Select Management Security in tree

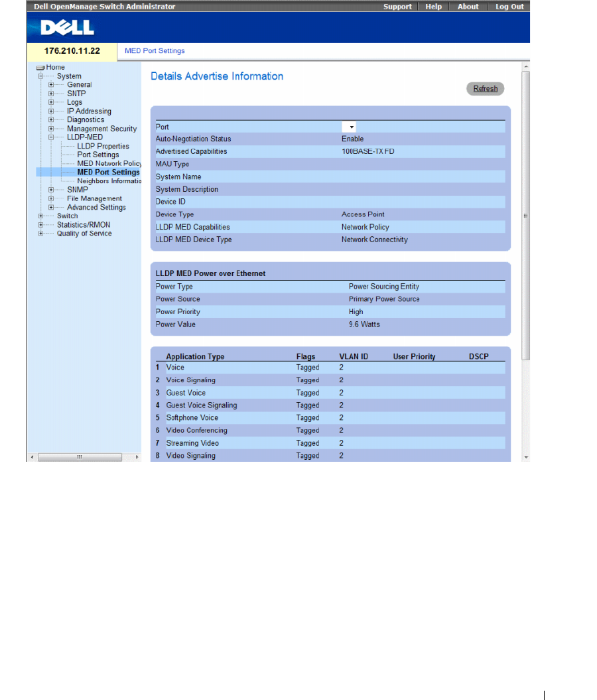[x=101, y=129]
